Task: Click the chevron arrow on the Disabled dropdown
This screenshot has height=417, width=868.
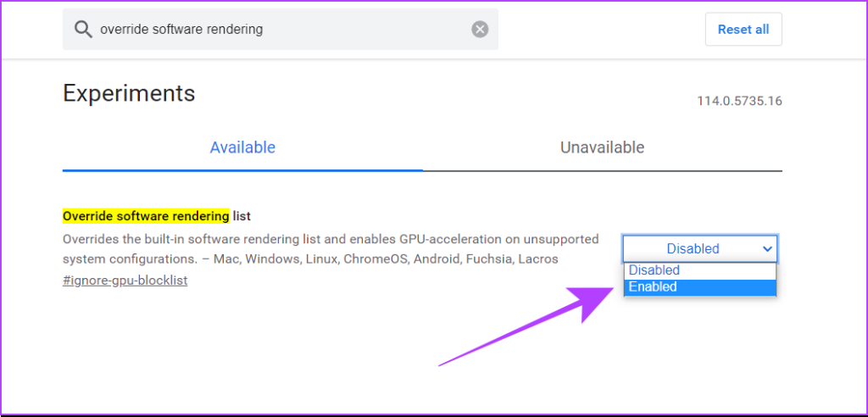Action: point(767,249)
